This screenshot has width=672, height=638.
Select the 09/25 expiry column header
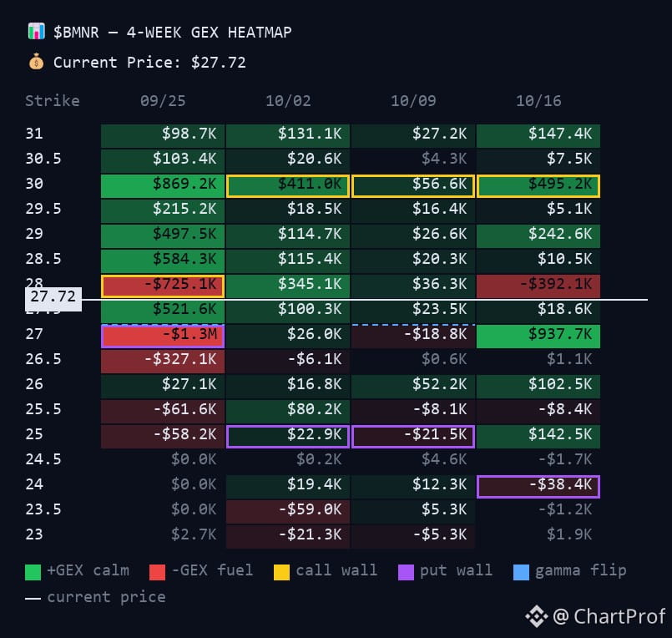(163, 101)
